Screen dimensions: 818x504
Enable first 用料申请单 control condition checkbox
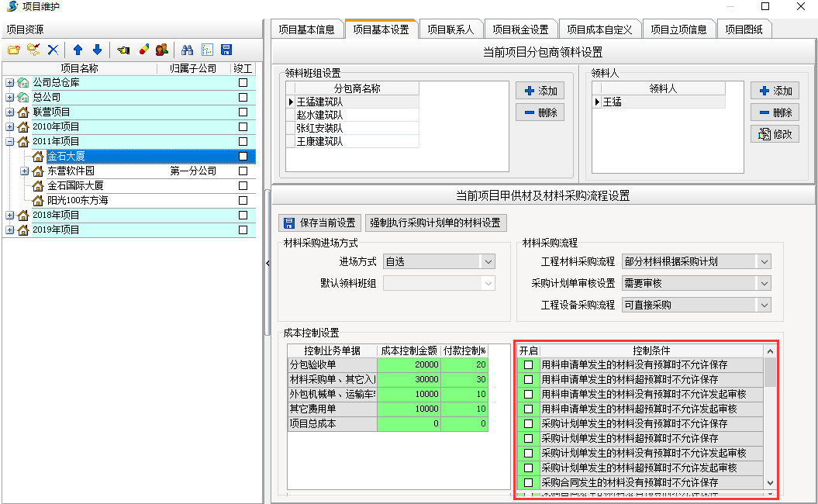(x=528, y=364)
